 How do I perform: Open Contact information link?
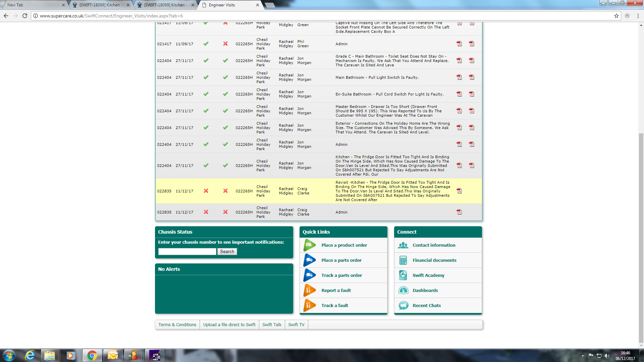point(434,245)
